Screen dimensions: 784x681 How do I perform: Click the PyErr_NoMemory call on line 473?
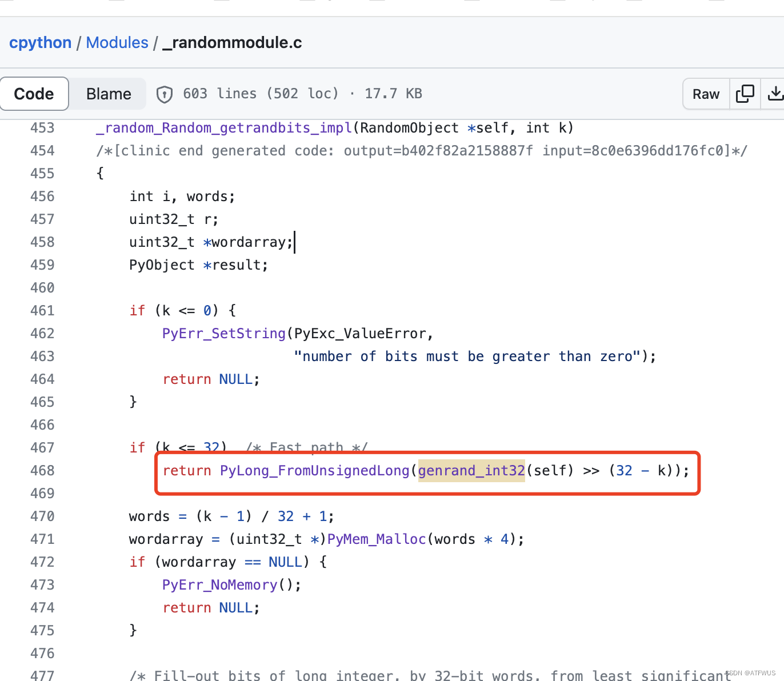click(x=220, y=585)
